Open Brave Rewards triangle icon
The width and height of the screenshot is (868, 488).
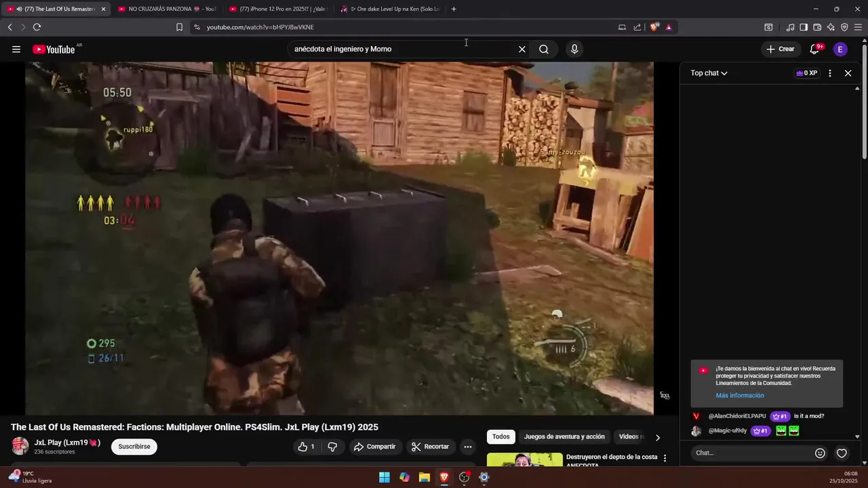point(669,27)
